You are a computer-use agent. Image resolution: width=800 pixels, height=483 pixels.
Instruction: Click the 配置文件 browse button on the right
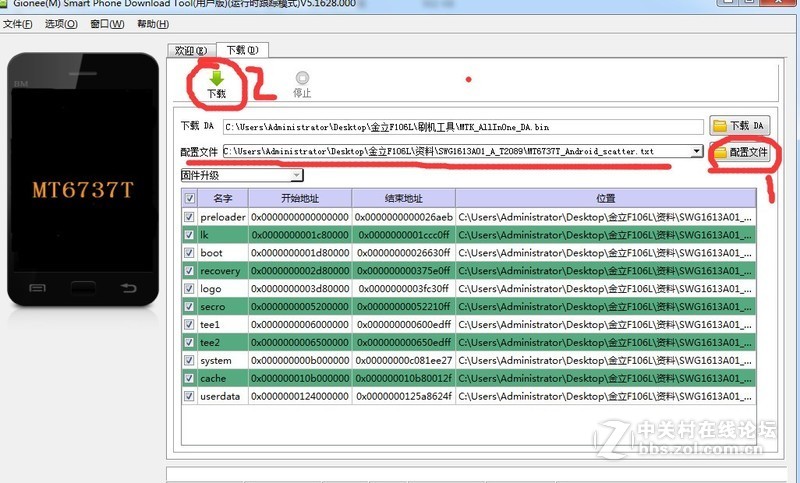[x=740, y=152]
